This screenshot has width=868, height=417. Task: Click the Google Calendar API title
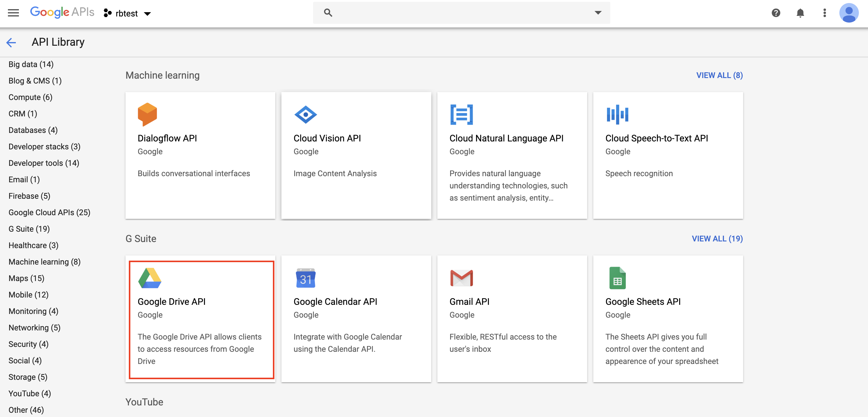click(x=335, y=301)
